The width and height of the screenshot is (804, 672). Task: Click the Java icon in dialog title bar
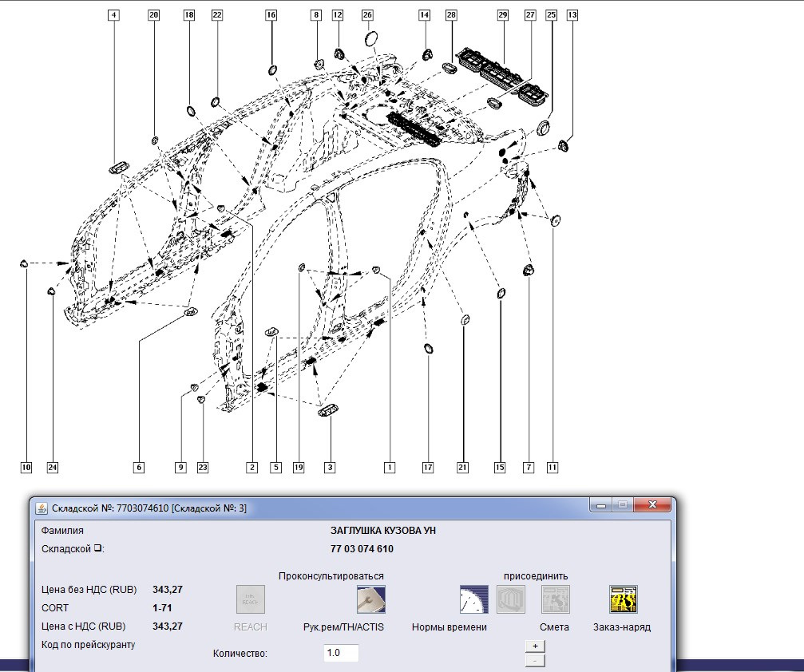coord(42,507)
